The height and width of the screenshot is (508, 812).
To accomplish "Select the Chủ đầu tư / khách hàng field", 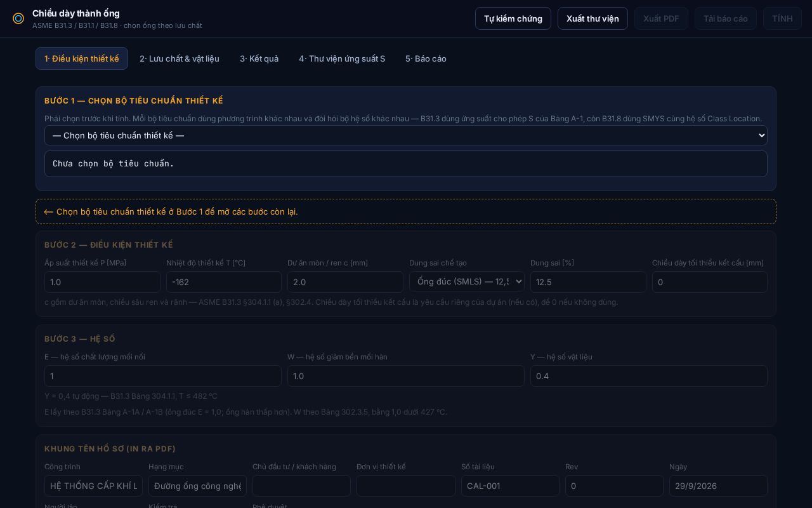I will pos(301,486).
